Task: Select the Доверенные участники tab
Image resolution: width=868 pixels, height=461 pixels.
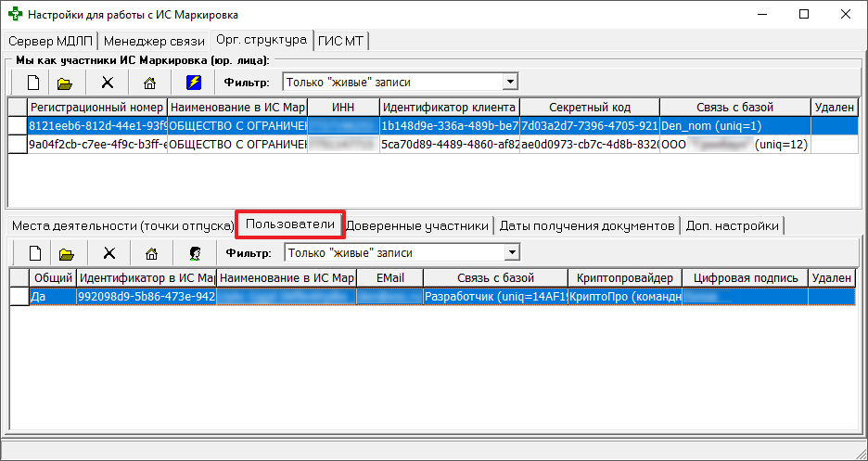Action: pos(416,225)
